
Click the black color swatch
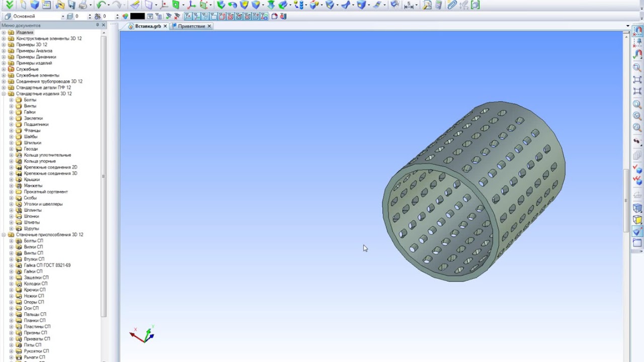pyautogui.click(x=137, y=16)
